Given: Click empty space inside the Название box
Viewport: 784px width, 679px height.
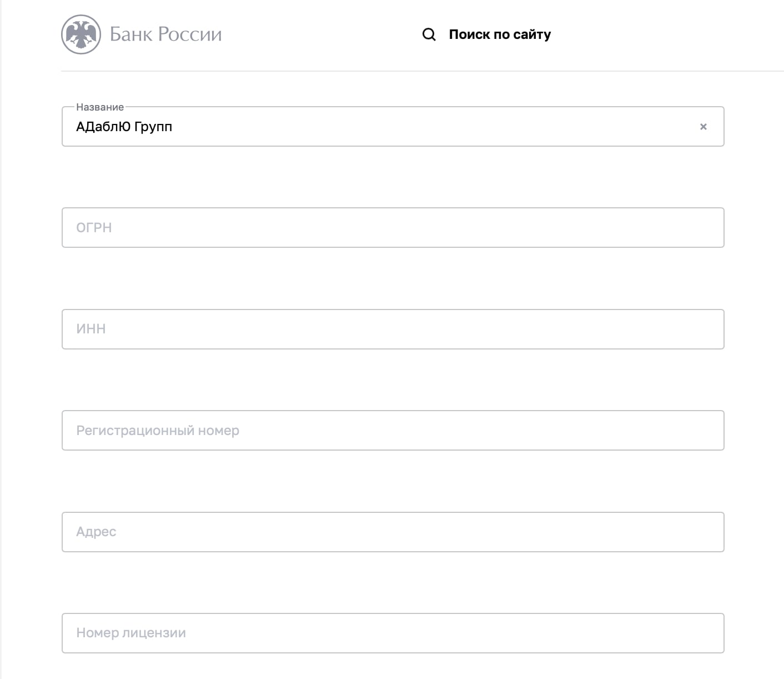Looking at the screenshot, I should pyautogui.click(x=433, y=127).
